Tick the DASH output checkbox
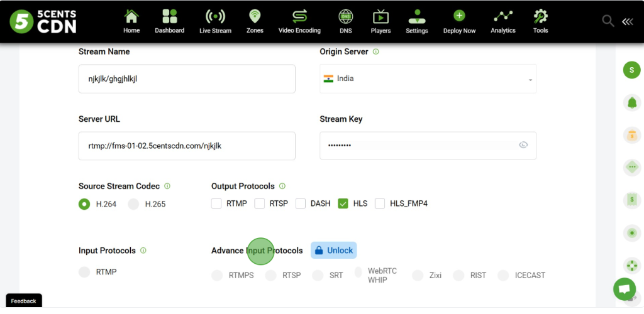Screen dimensions: 644x314 pyautogui.click(x=301, y=203)
